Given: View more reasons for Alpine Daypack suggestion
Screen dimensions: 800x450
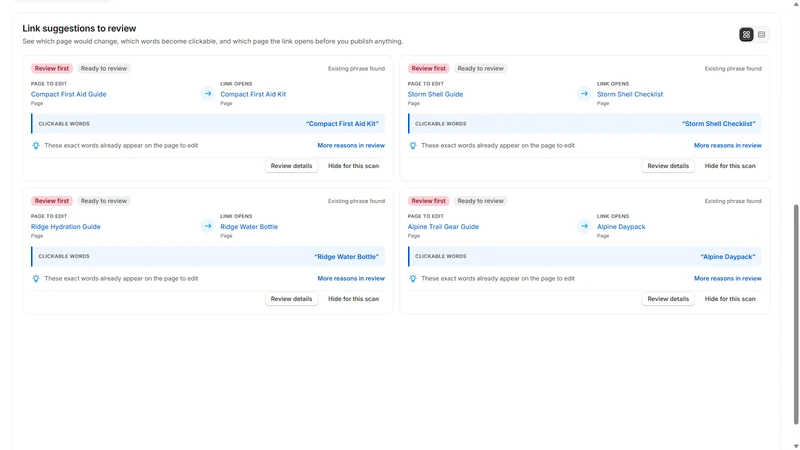Looking at the screenshot, I should pos(728,279).
